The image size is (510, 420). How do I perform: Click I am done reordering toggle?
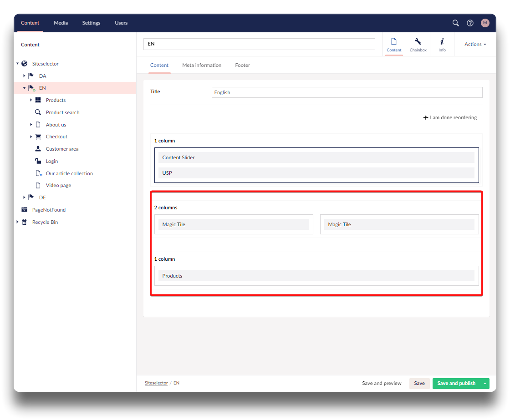coord(450,117)
